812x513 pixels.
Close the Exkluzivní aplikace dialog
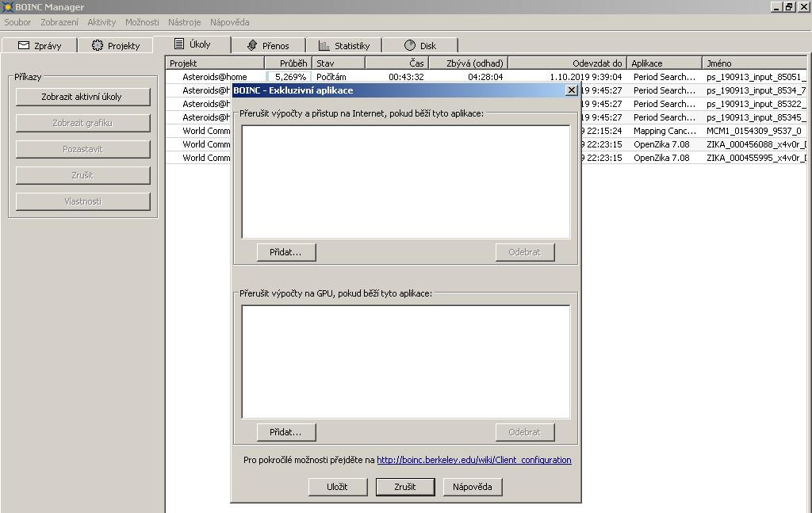(571, 90)
